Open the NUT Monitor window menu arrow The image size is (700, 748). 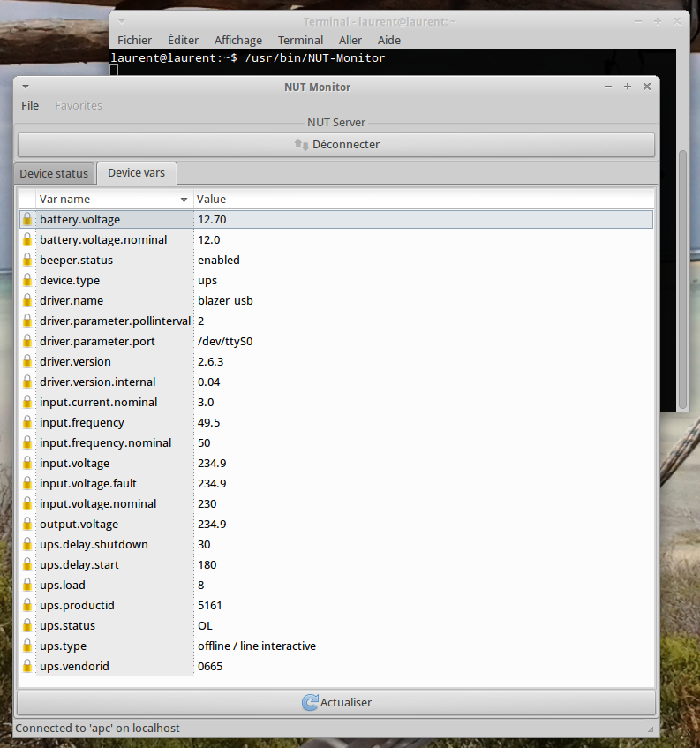click(x=26, y=87)
